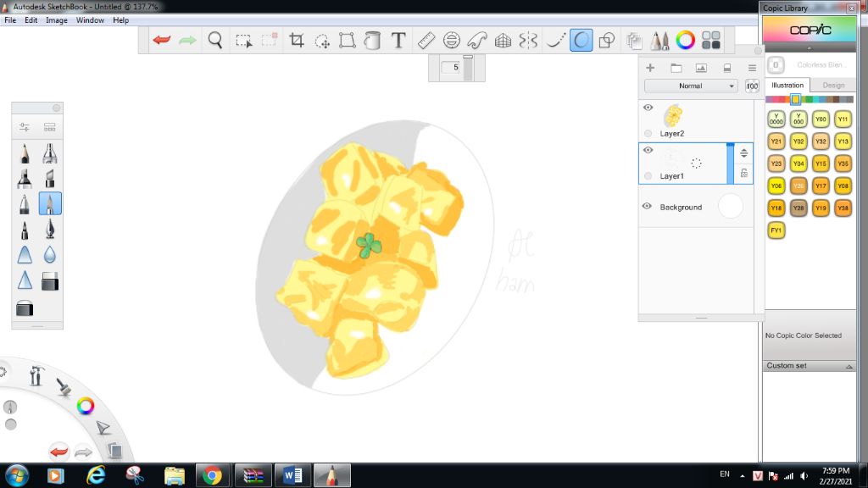Click the Layer1 radio circle
The image size is (868, 488).
648,176
